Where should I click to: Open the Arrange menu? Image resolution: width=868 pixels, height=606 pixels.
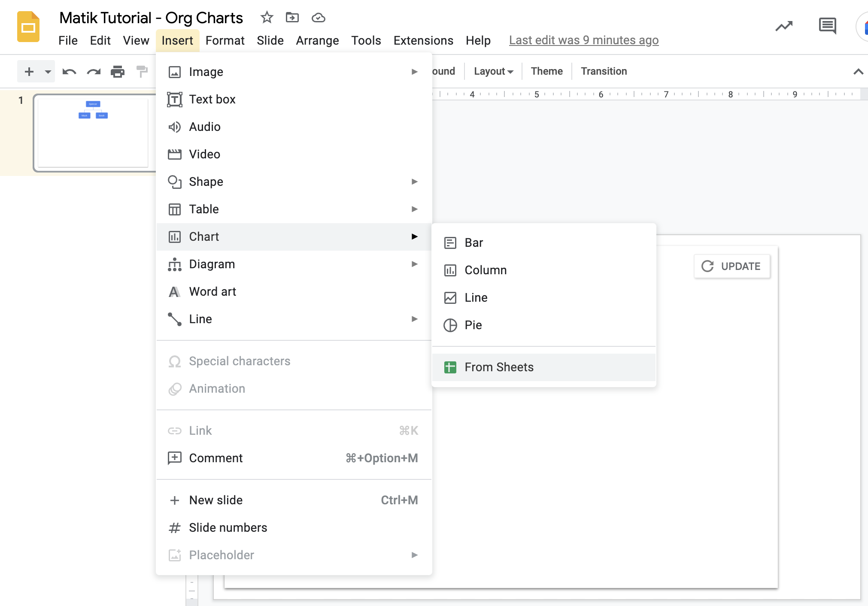click(x=317, y=40)
